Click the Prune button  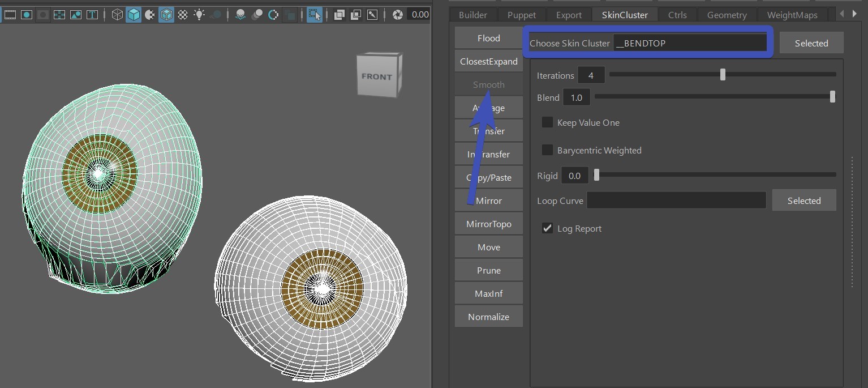click(489, 270)
